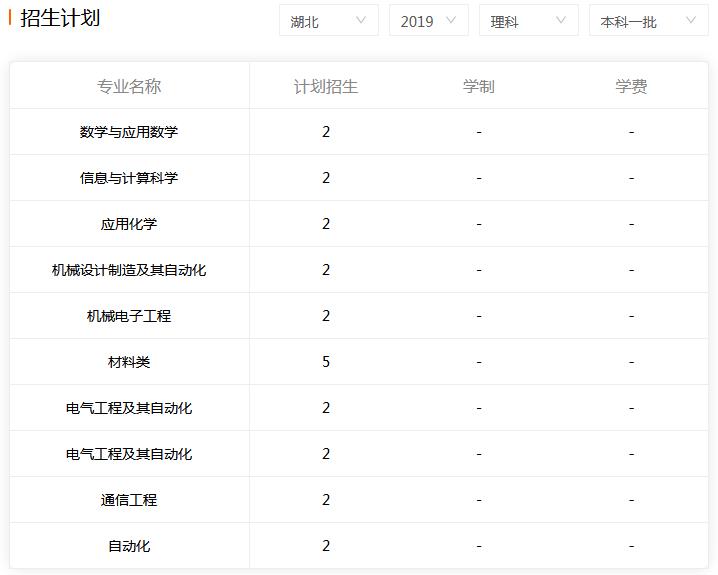Click 机械设计制造及其自动化 in the table
The image size is (718, 575).
(129, 270)
